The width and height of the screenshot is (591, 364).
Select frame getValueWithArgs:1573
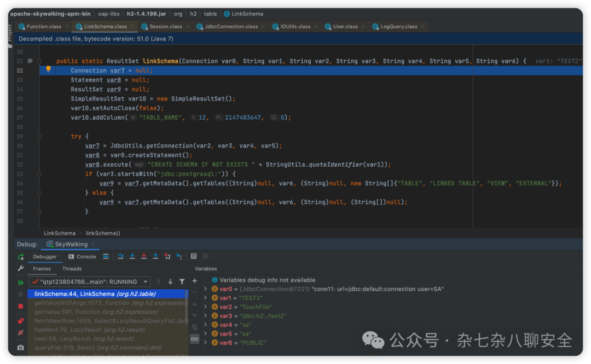pos(107,303)
